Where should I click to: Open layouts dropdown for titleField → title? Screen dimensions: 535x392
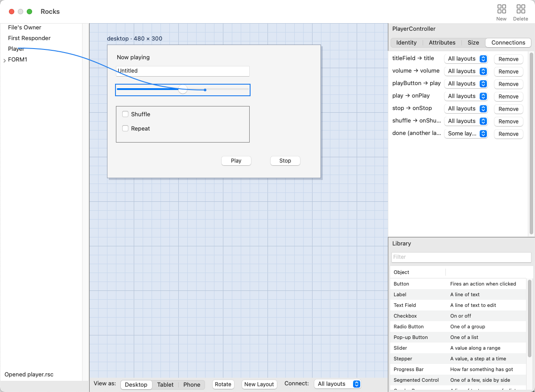tap(466, 59)
